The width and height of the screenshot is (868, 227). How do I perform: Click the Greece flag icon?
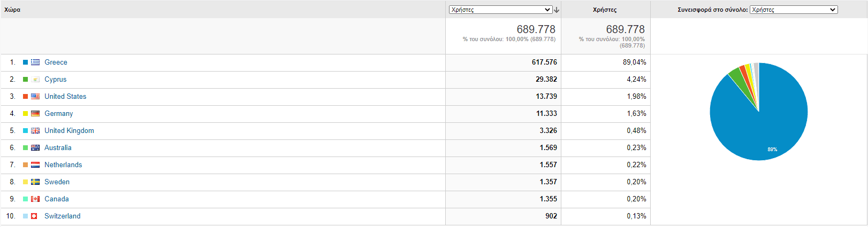tap(35, 62)
